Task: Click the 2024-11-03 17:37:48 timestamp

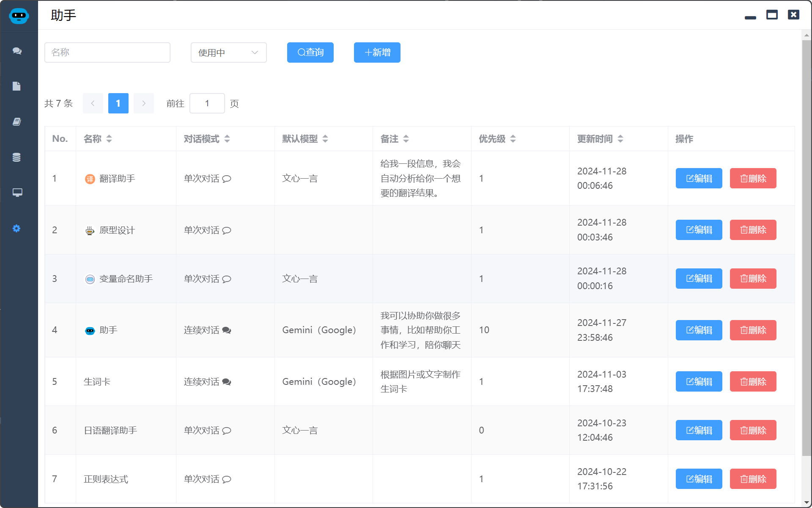Action: point(602,381)
